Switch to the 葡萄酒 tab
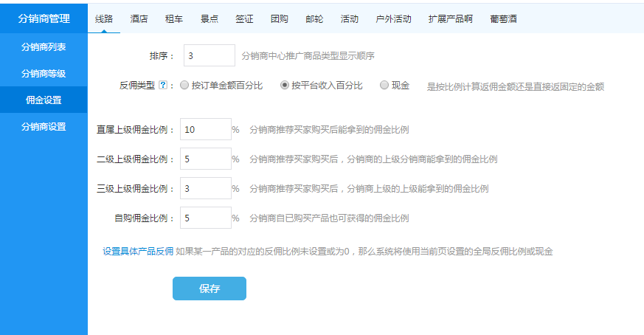Viewport: 644px width, 335px height. click(x=502, y=18)
